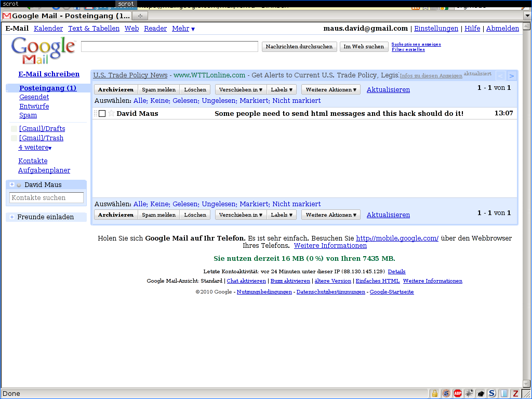Viewport: 532px width, 399px height.
Task: Click the drag handle beside David Maus message
Action: (x=96, y=113)
